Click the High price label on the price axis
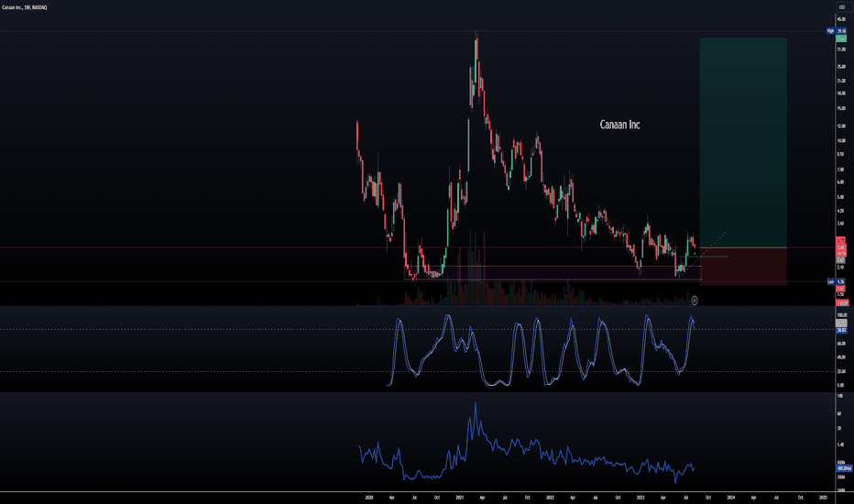The width and height of the screenshot is (854, 504). (837, 31)
